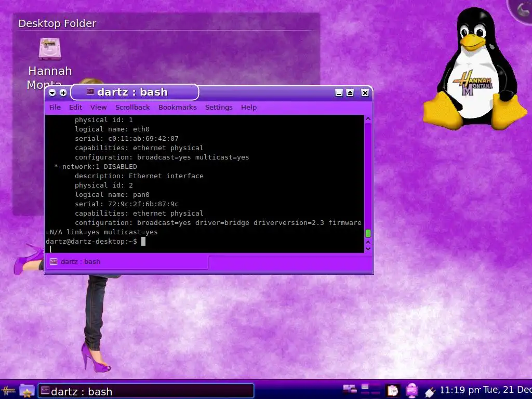Open the Bookmarks menu
The width and height of the screenshot is (532, 399).
178,107
